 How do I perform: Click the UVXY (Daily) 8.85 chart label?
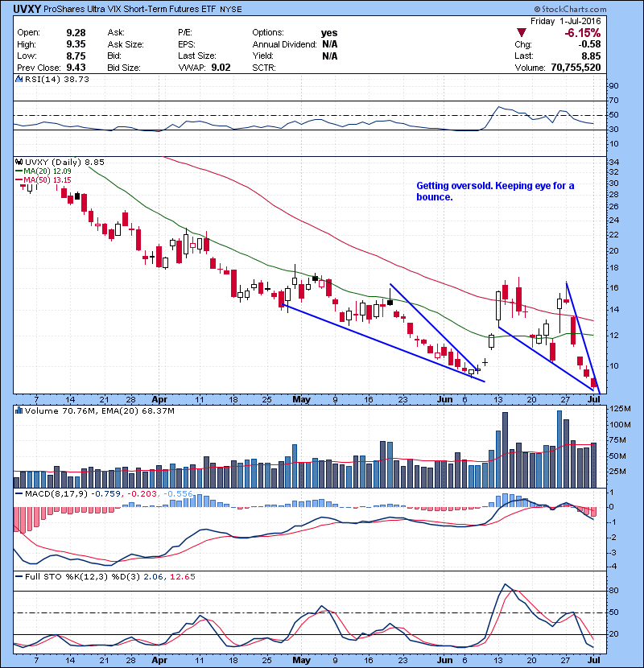[x=64, y=162]
